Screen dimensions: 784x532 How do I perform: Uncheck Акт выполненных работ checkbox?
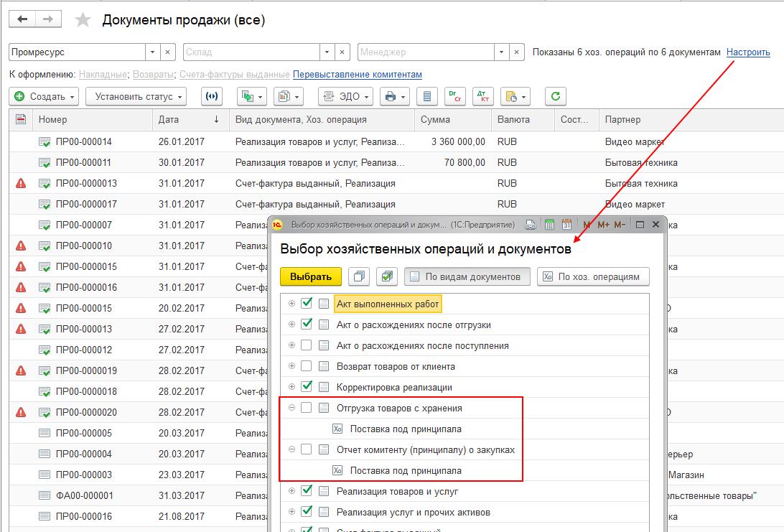(307, 303)
